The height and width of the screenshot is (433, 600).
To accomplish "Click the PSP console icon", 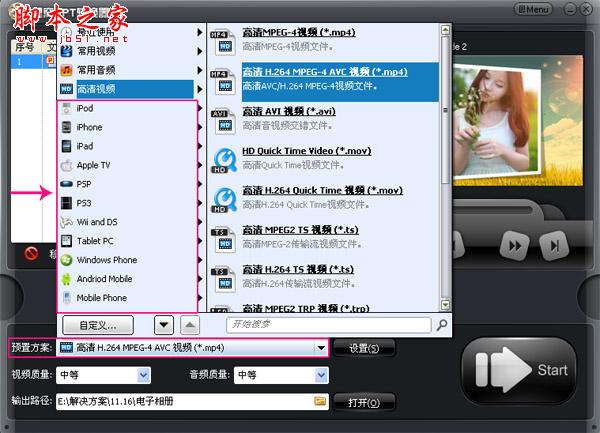I will click(x=67, y=184).
